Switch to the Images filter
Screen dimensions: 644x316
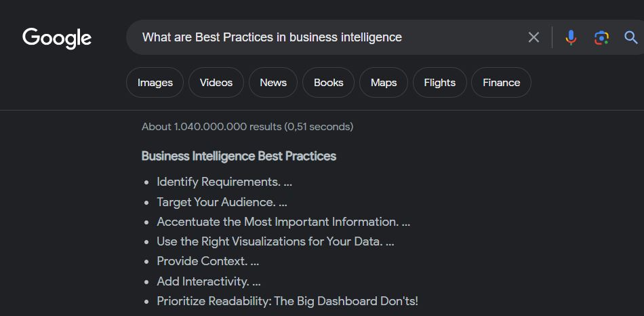click(155, 83)
